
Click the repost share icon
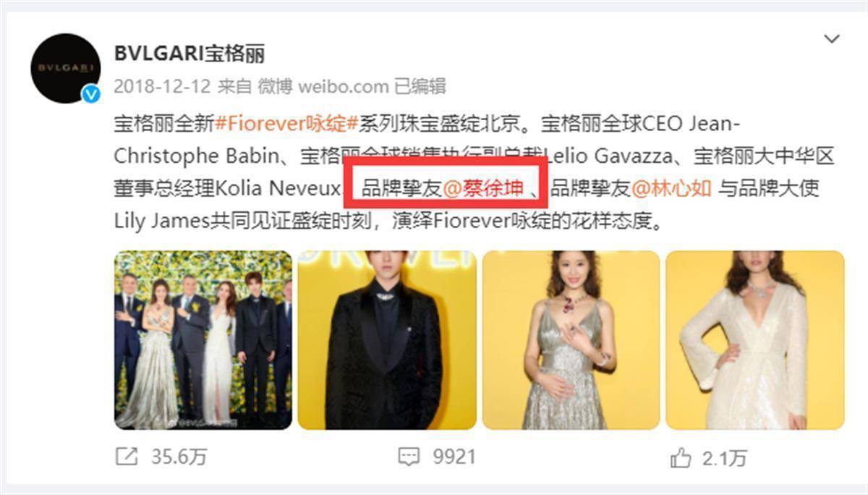127,457
